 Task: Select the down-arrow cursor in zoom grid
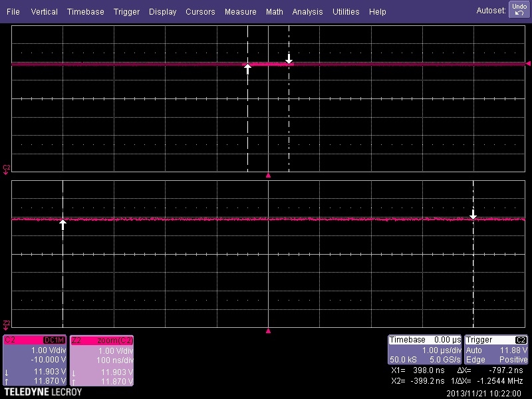[473, 214]
